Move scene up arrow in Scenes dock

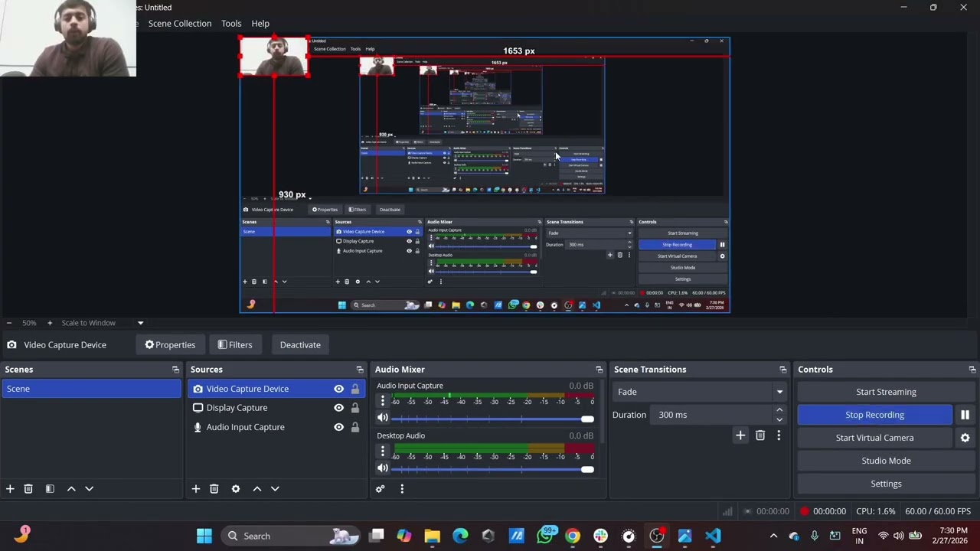tap(71, 489)
